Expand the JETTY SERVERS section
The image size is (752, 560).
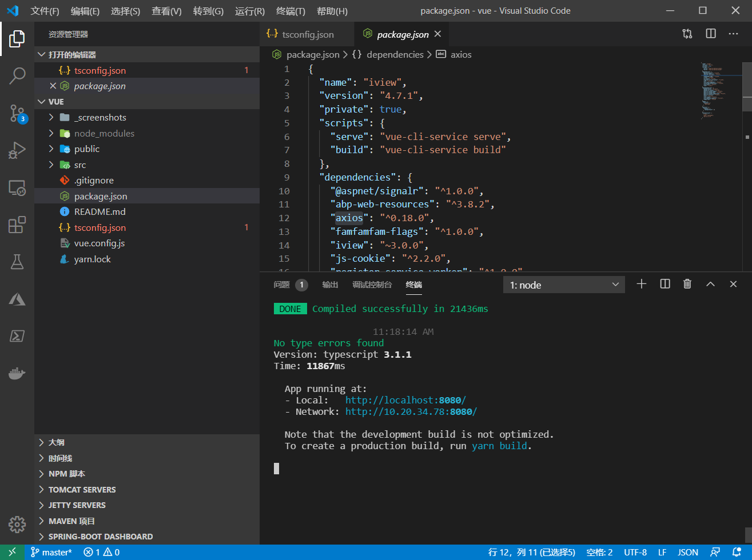coord(147,505)
